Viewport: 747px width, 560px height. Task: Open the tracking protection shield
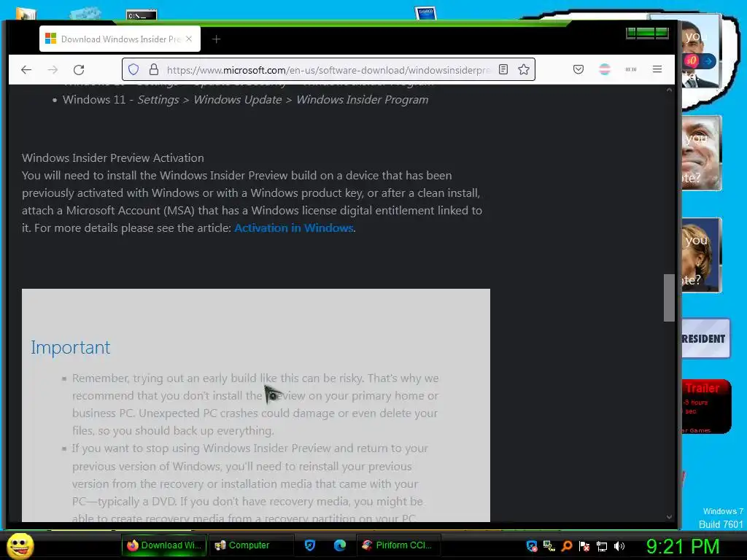[x=133, y=69]
